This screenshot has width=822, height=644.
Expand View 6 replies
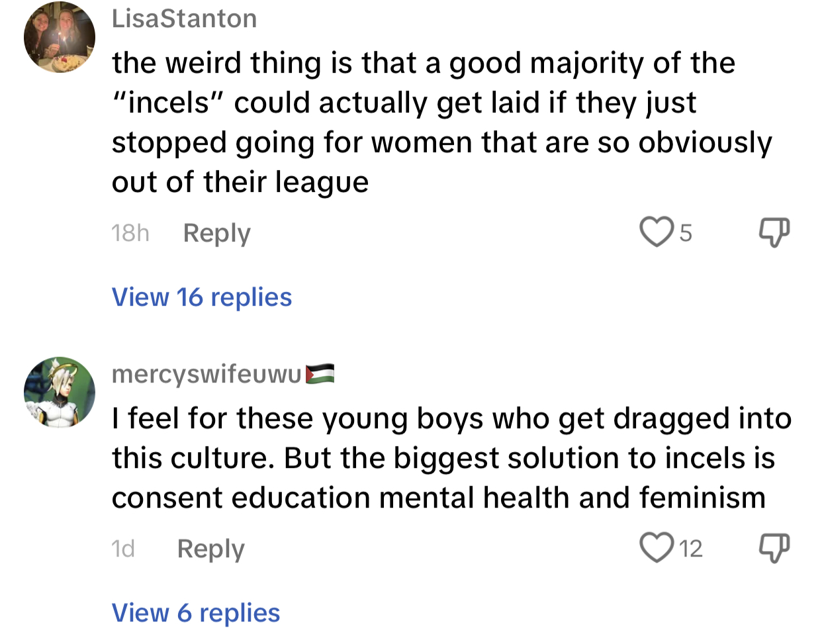[196, 613]
